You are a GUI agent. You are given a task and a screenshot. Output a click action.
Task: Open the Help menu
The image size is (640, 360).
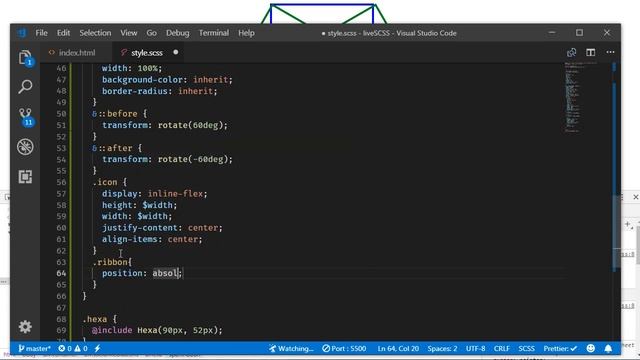click(x=246, y=33)
